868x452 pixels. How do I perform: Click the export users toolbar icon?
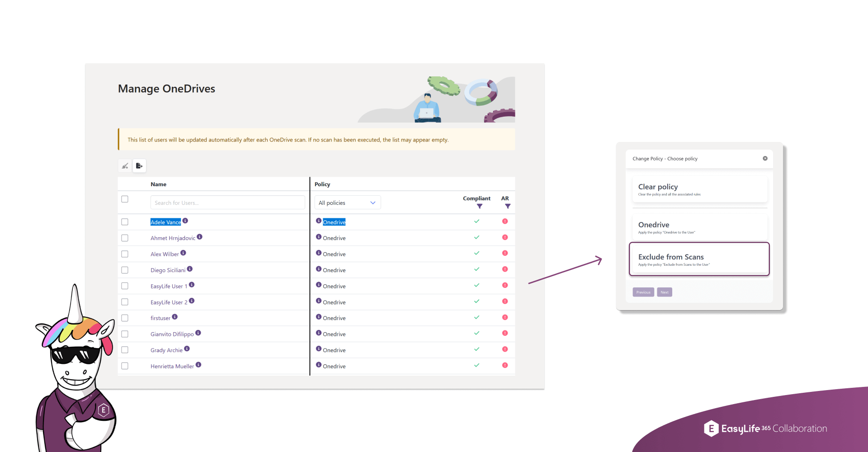tap(139, 165)
